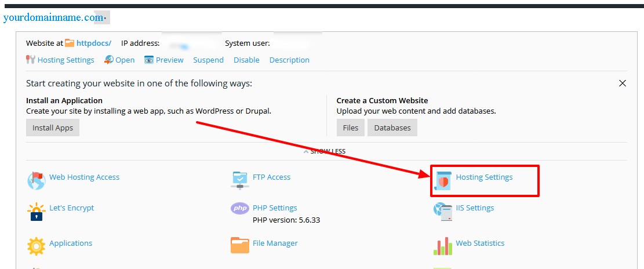
Task: Close the website creation tips panel
Action: [x=622, y=83]
